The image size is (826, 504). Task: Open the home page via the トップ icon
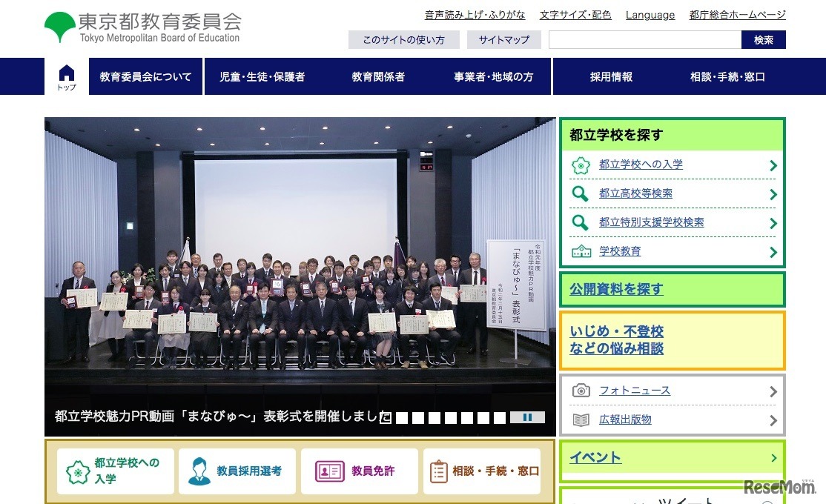66,76
